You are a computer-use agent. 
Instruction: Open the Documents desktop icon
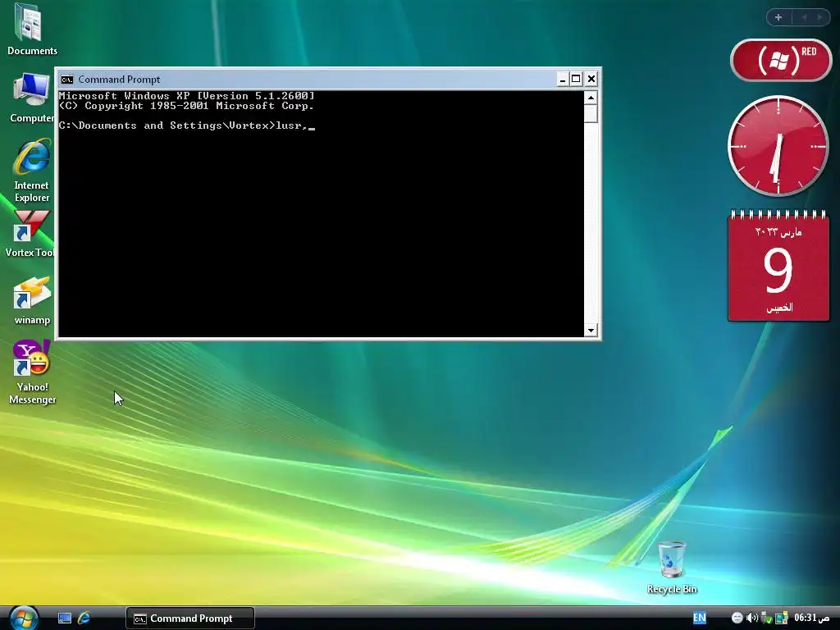[x=31, y=29]
